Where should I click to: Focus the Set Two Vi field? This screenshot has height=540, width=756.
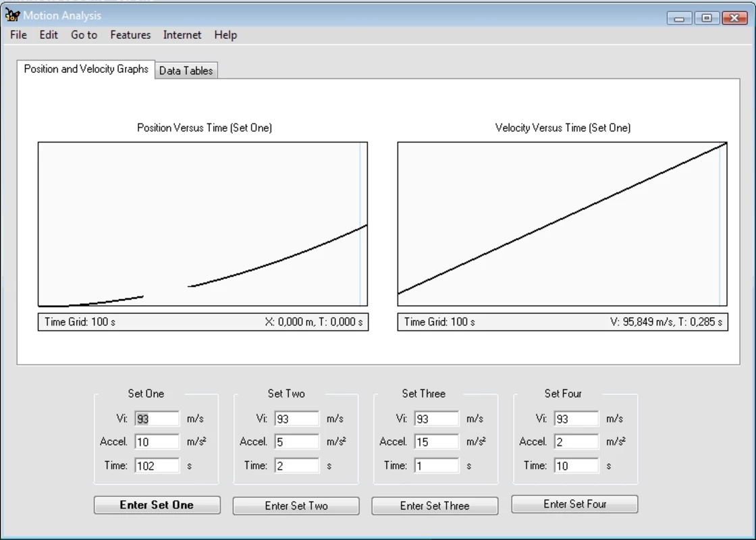coord(296,418)
